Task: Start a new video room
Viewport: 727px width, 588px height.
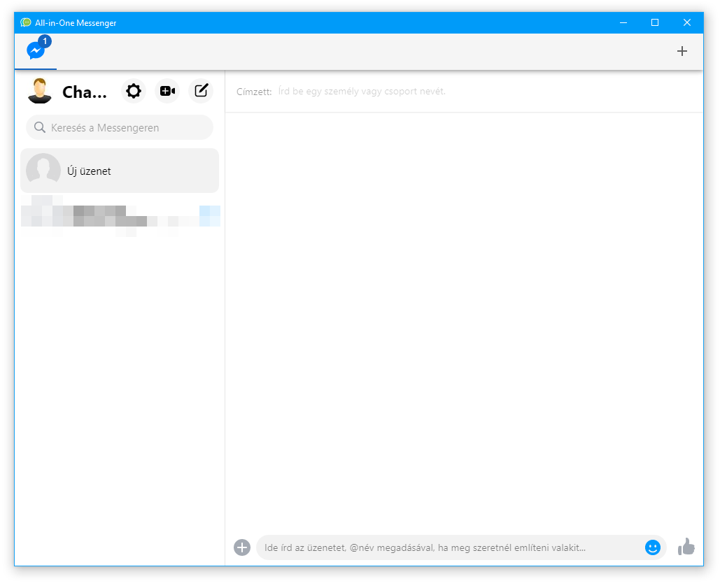Action: 167,91
